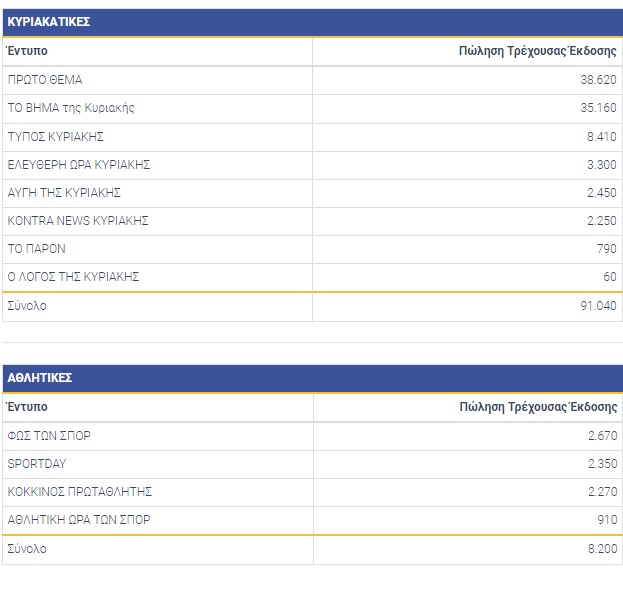Screen dimensions: 623x589
Task: Click the 8.200 sports total value
Action: (x=601, y=549)
